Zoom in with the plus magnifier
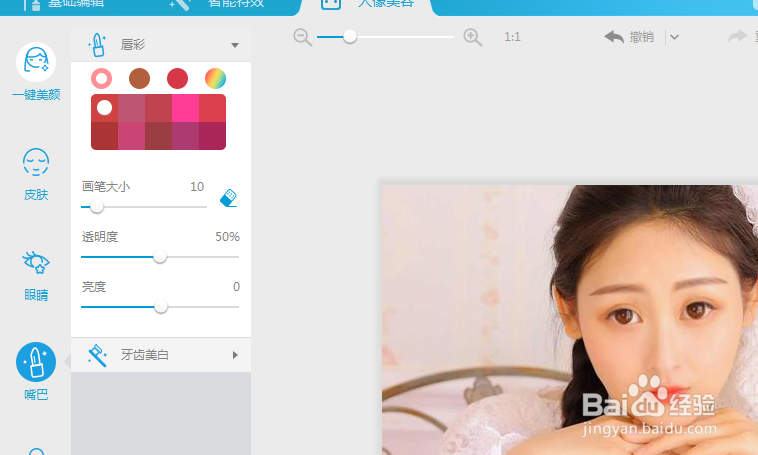 point(472,37)
